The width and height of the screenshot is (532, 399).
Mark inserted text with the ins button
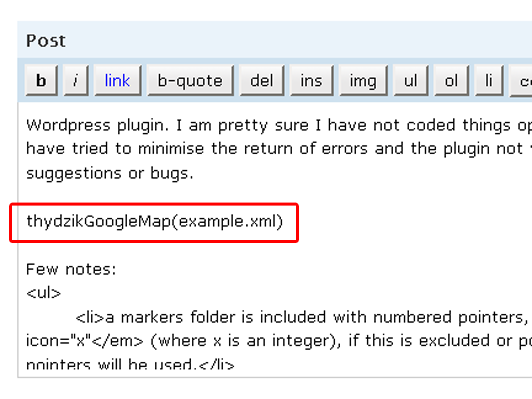(311, 80)
